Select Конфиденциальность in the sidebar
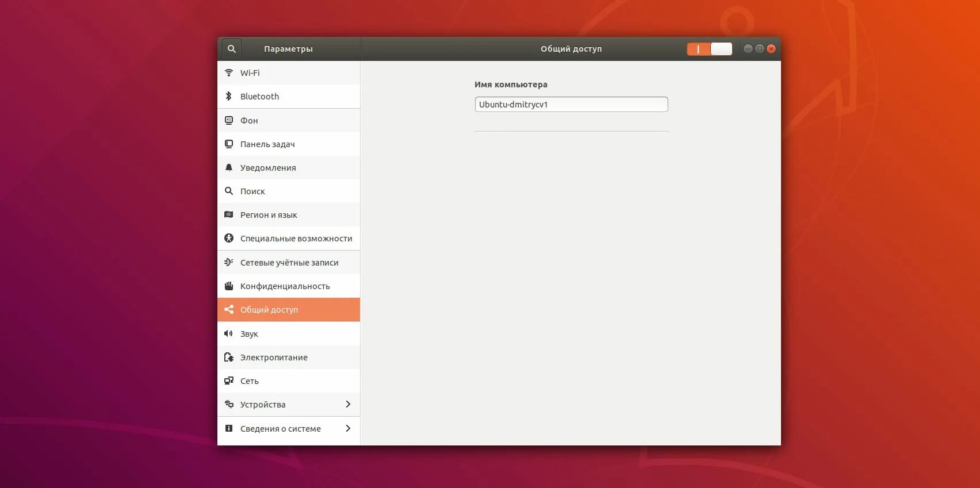Viewport: 980px width, 488px height. 289,286
